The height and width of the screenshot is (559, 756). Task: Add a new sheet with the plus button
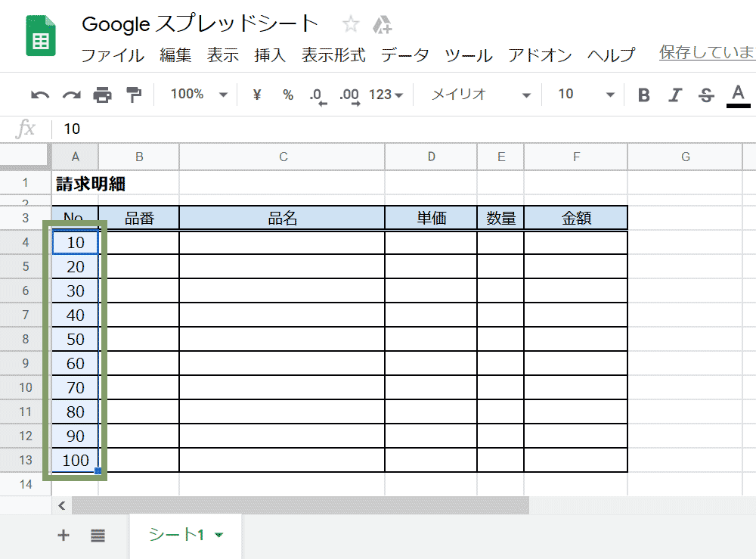click(x=63, y=535)
